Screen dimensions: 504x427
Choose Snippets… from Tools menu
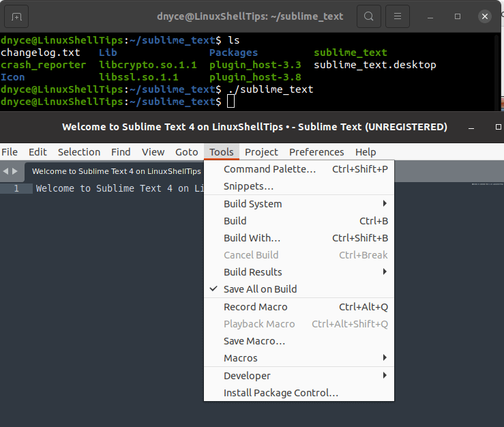tap(299, 186)
